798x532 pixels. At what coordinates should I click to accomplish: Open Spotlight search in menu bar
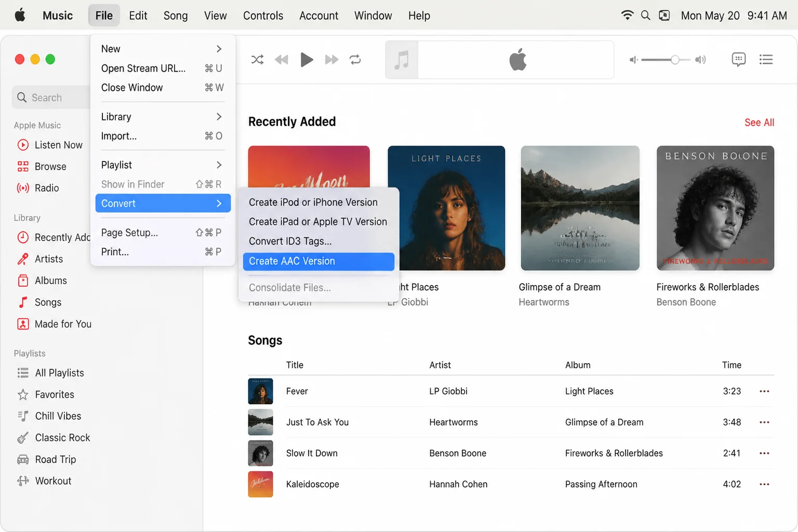click(x=646, y=16)
